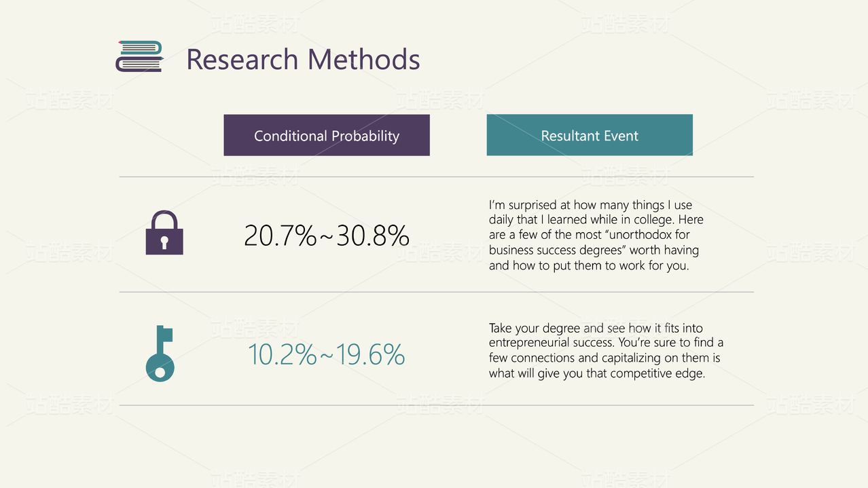
Task: Click the Conditional Probability purple header
Action: 327,135
